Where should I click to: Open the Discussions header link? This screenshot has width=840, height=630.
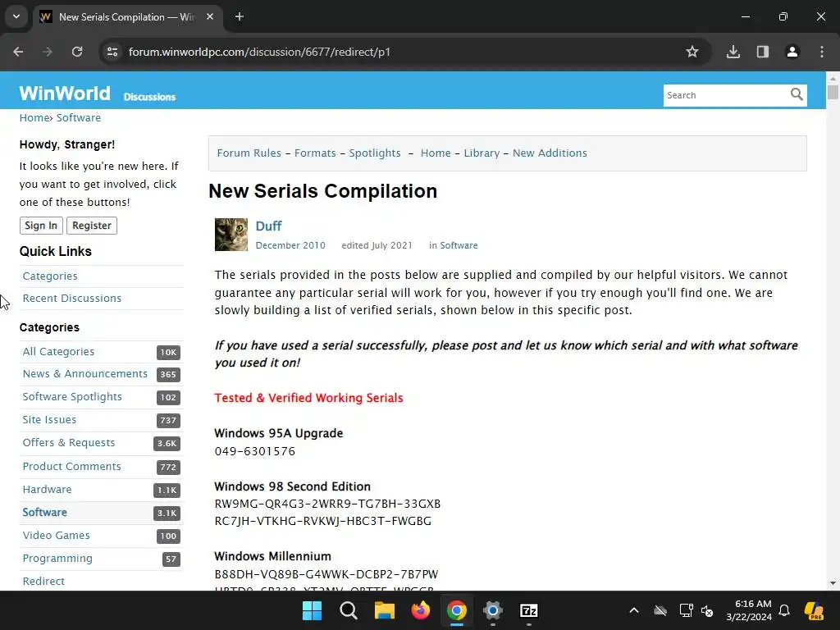click(x=149, y=97)
